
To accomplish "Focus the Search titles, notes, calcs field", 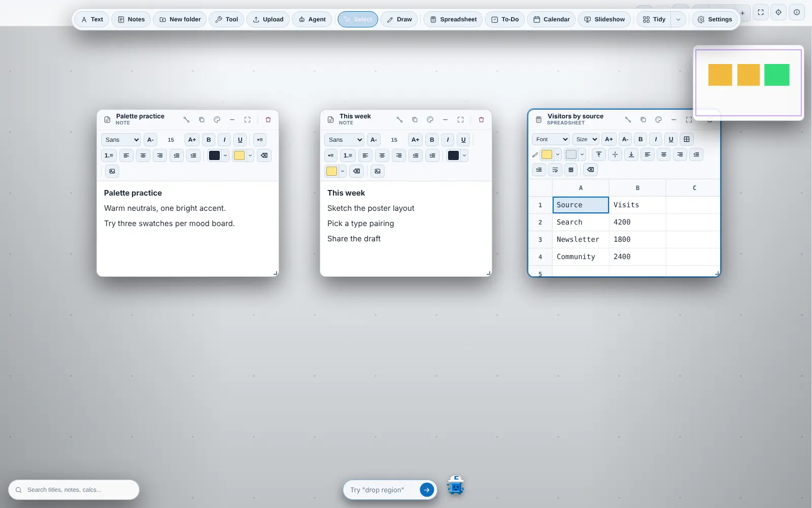I will pyautogui.click(x=74, y=490).
